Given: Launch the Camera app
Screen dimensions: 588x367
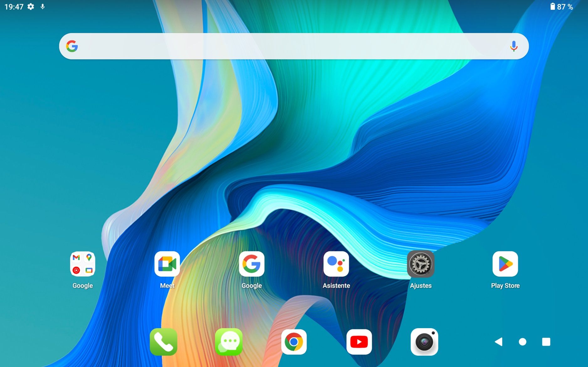Looking at the screenshot, I should 425,342.
